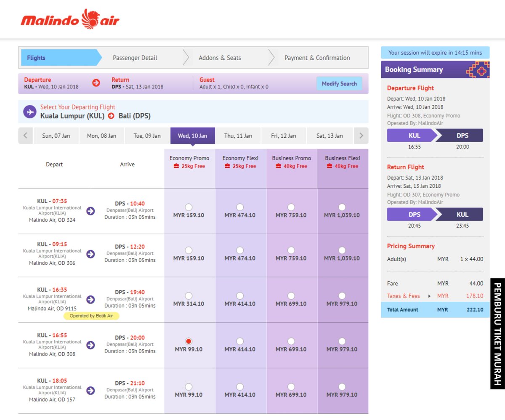Select Economy Promo MYR 314.10 for flight OD 9115
The height and width of the screenshot is (420, 505).
[189, 295]
